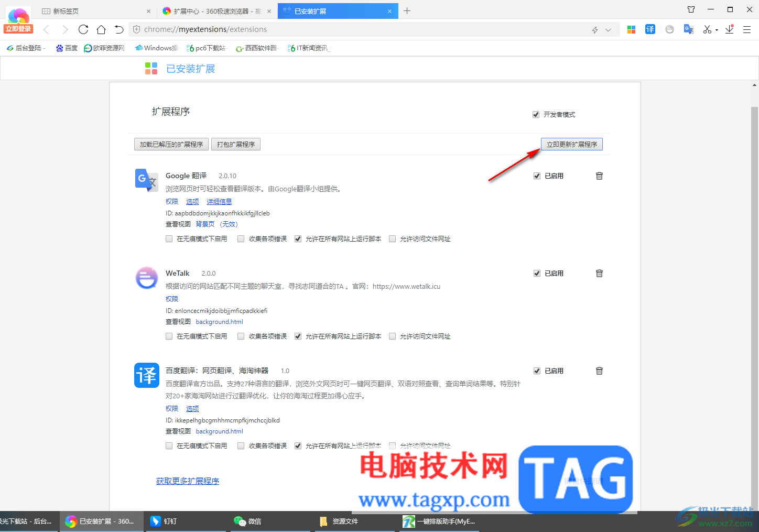Click the site info shield icon
The width and height of the screenshot is (759, 532).
coord(137,29)
